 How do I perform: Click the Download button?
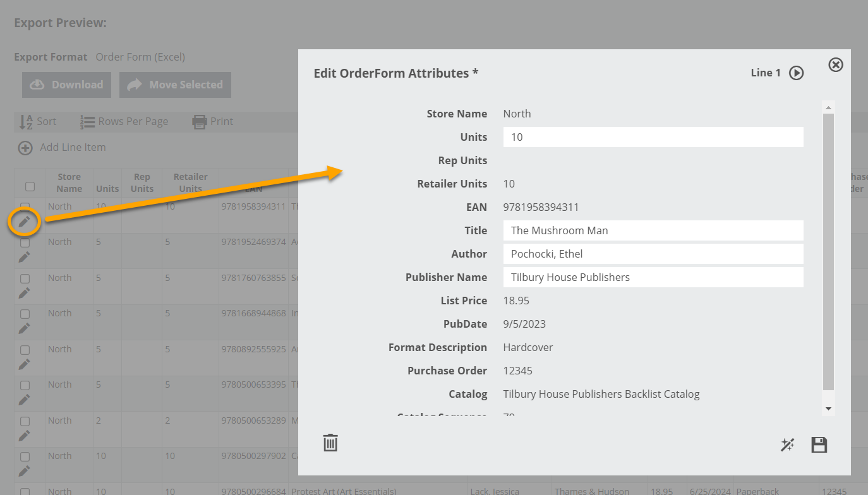coord(67,85)
